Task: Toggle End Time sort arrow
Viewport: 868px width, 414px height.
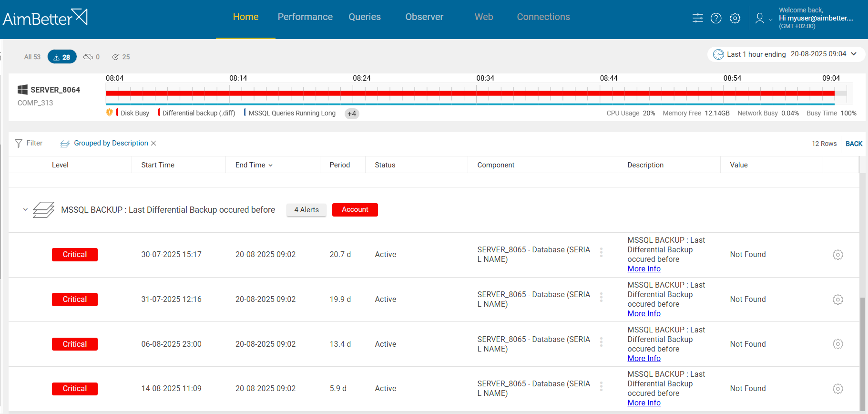Action: [270, 166]
